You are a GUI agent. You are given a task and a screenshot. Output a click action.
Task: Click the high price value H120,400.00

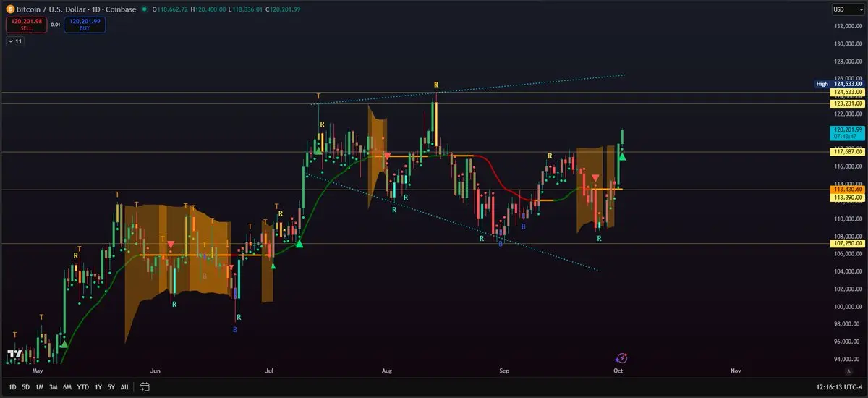coord(209,9)
